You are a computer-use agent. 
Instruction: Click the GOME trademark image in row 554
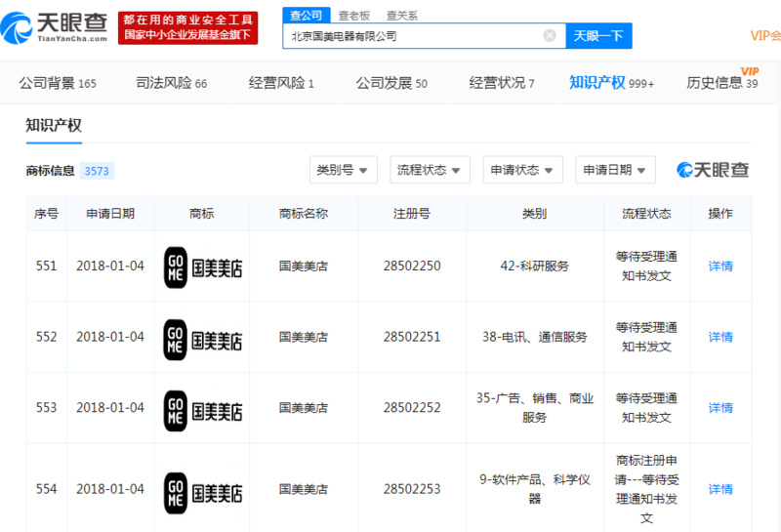[x=202, y=489]
